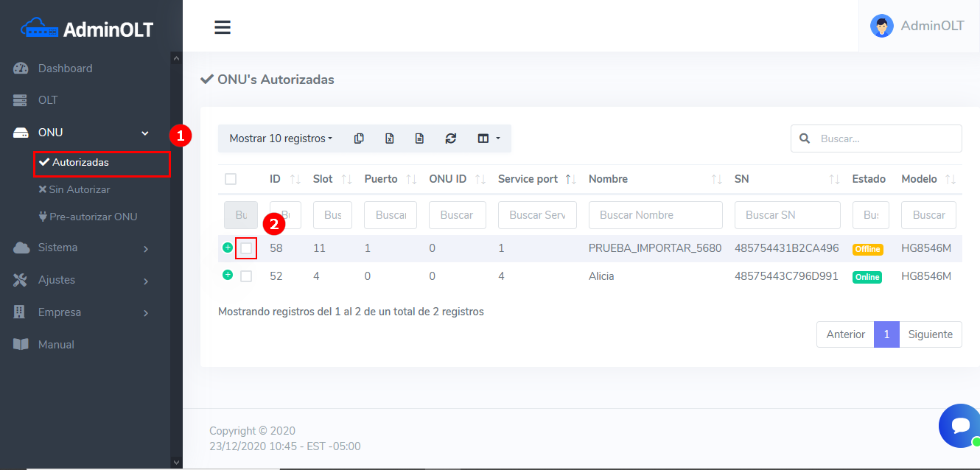Click the Buscar Nombre filter field
The image size is (980, 470).
(655, 215)
